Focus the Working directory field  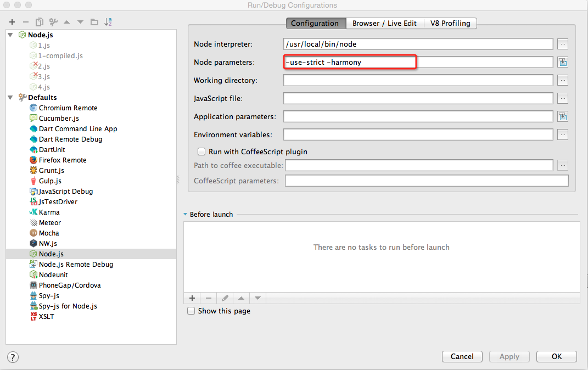418,80
